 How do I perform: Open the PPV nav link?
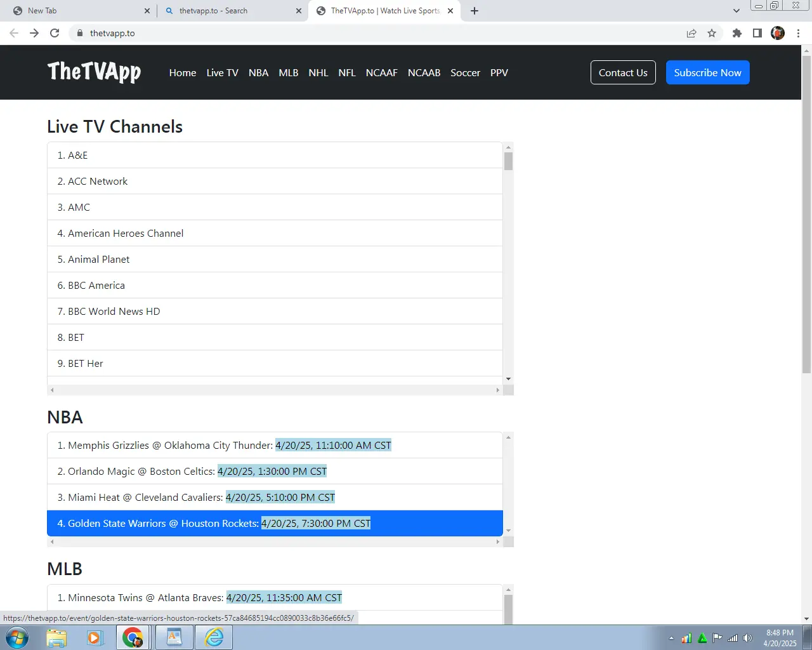tap(499, 72)
